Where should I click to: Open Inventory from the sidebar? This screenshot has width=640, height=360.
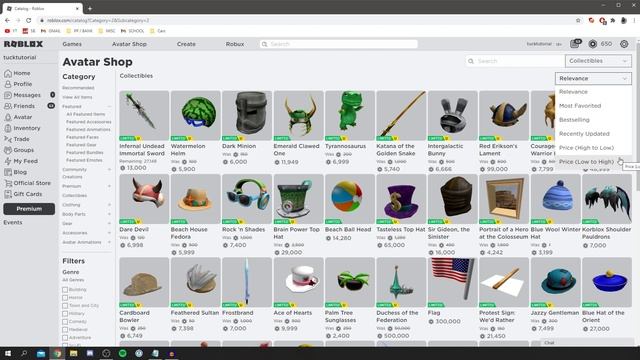22,128
